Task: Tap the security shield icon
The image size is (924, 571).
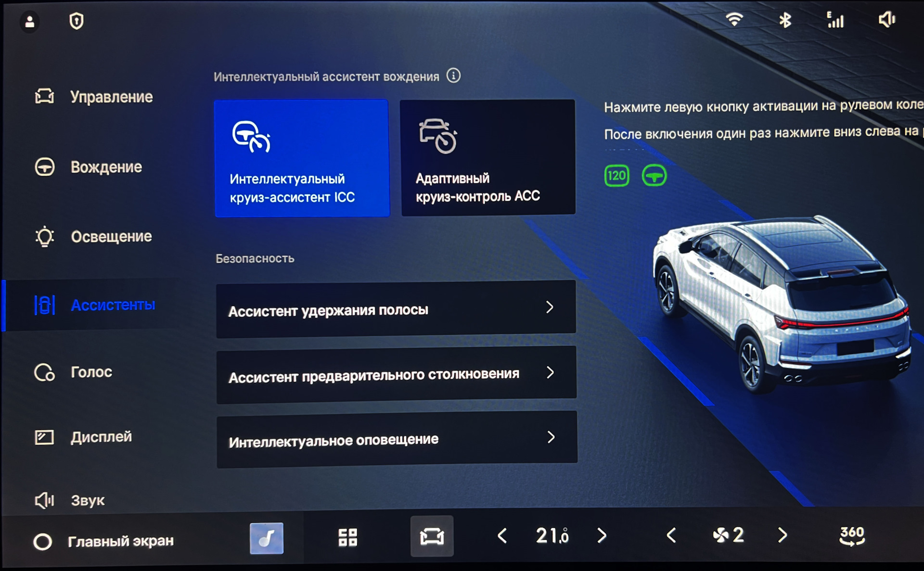Action: pyautogui.click(x=77, y=21)
